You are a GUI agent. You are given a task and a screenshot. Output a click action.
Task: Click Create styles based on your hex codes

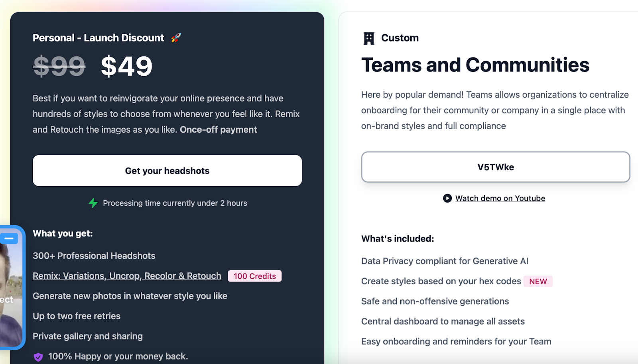pyautogui.click(x=441, y=281)
